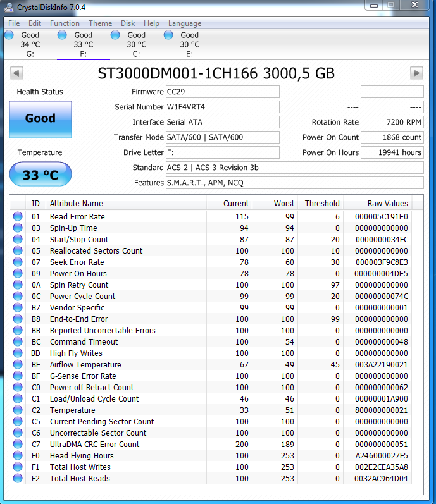Open the Function menu

(x=65, y=23)
